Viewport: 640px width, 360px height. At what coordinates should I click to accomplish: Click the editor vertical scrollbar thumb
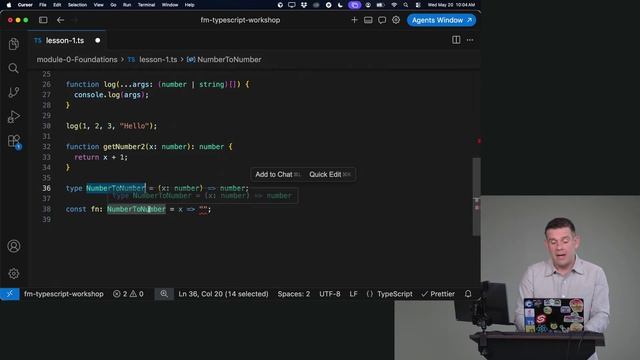(x=476, y=196)
